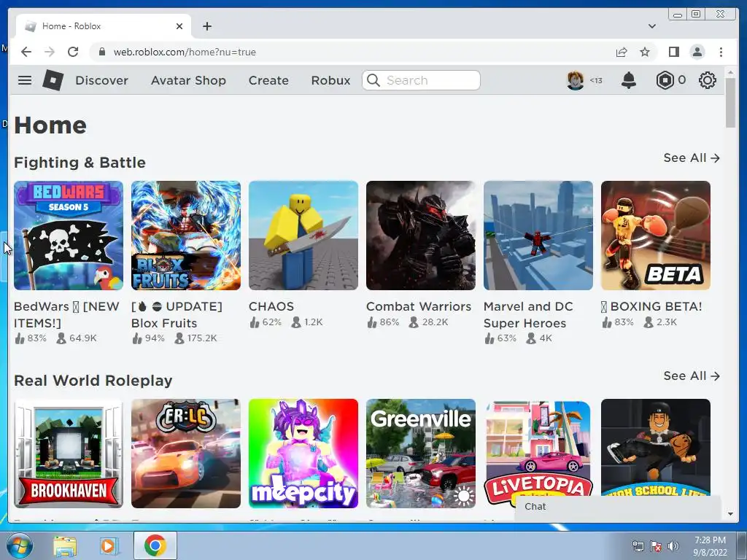Open the Discover menu
Viewport: 747px width, 560px height.
click(x=101, y=80)
